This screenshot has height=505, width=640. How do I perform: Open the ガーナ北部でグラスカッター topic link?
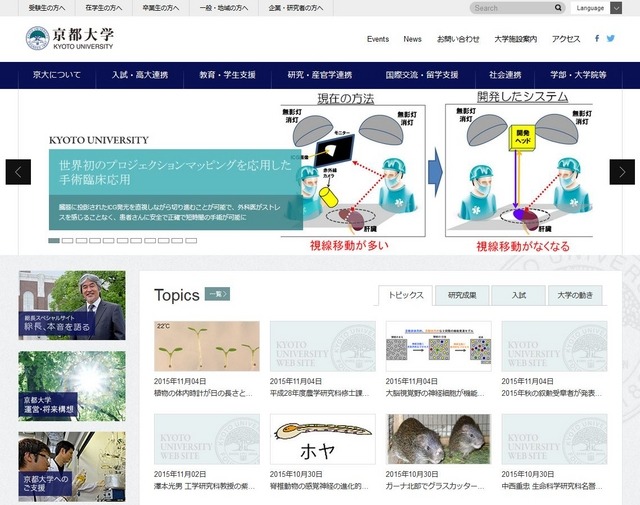(x=435, y=486)
